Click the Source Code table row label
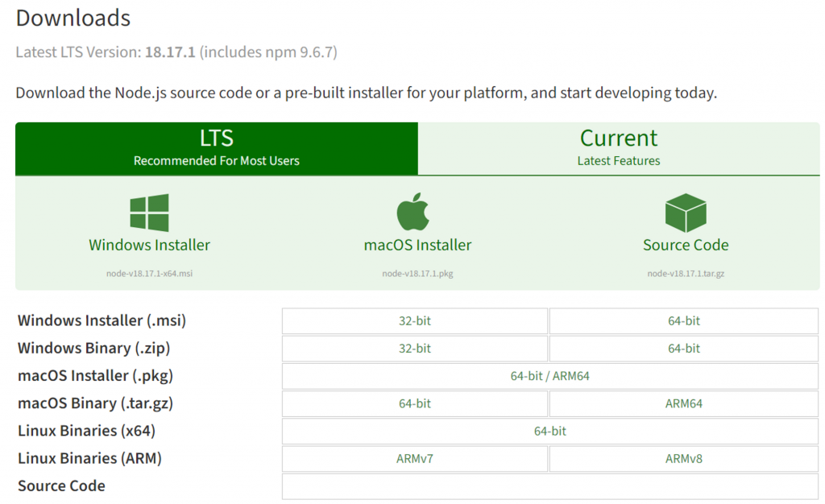Viewport: 825px width, 504px height. click(x=61, y=485)
